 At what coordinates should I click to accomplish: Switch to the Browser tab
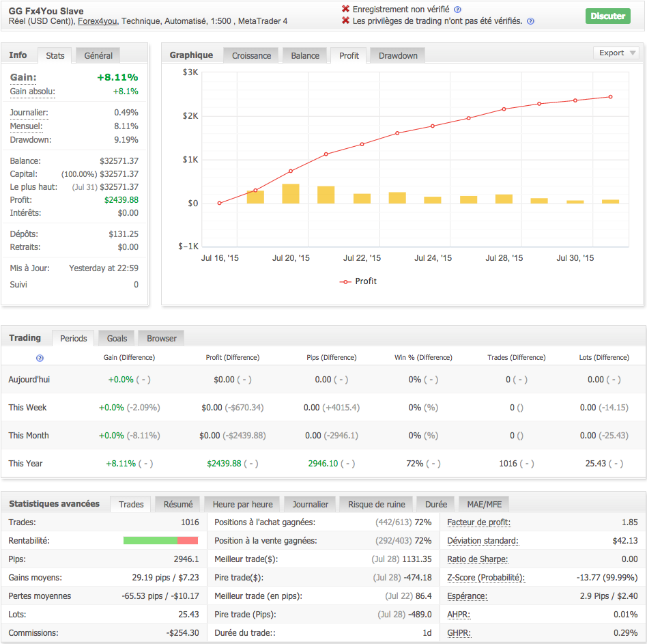162,338
